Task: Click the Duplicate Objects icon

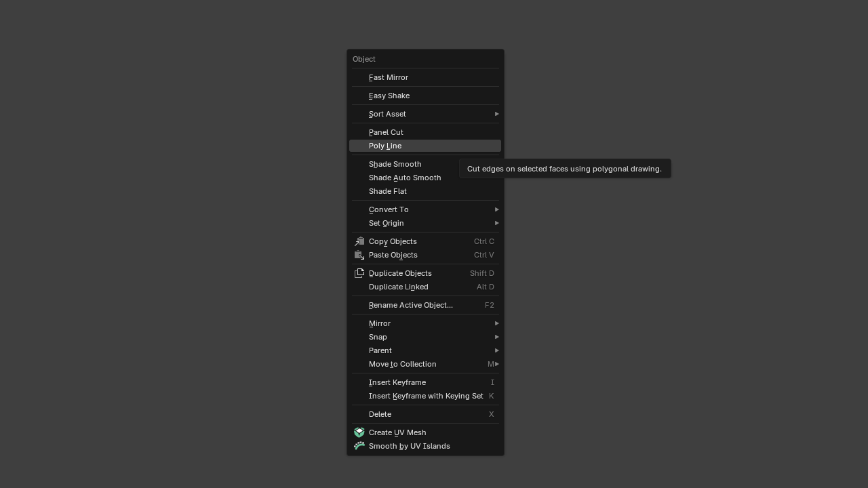Action: click(x=359, y=273)
